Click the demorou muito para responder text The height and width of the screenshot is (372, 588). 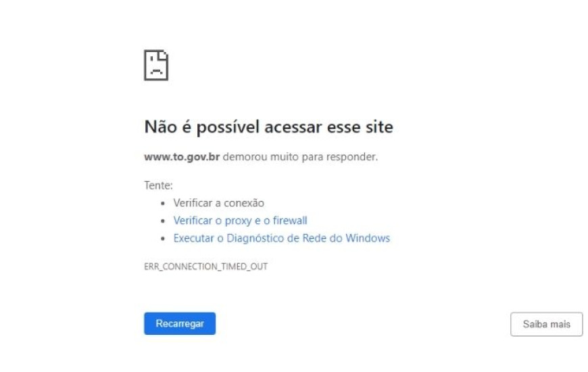(x=300, y=157)
